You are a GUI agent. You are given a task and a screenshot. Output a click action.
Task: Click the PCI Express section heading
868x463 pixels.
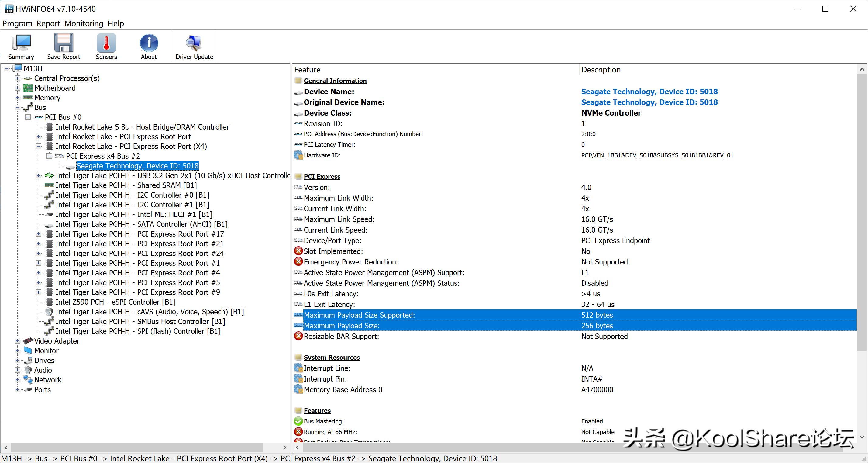(322, 176)
